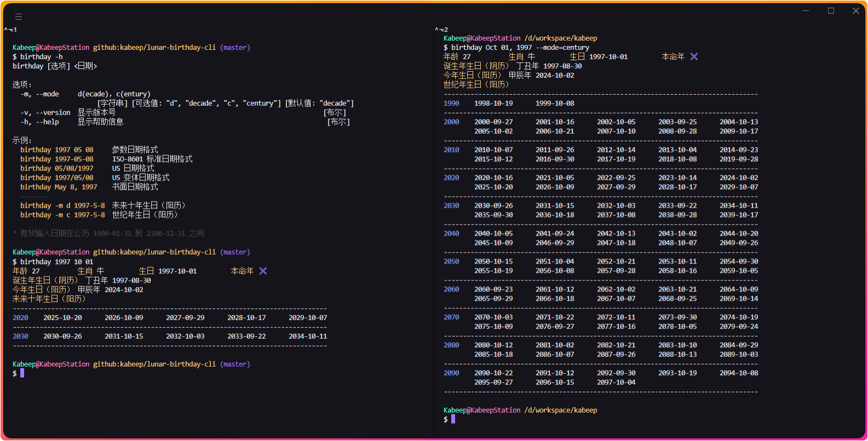The image size is (868, 441).
Task: Click the decade label 2010 in the right pane
Action: pos(451,150)
